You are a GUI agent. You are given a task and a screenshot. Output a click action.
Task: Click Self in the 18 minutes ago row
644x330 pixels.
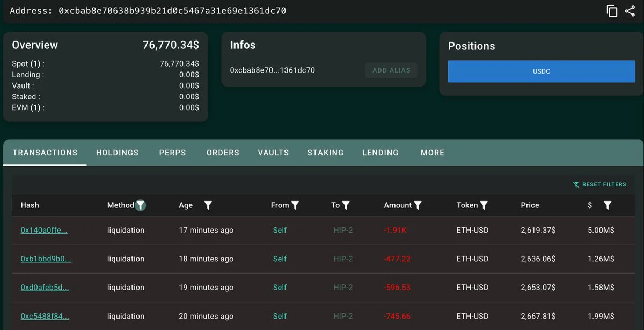tap(280, 259)
